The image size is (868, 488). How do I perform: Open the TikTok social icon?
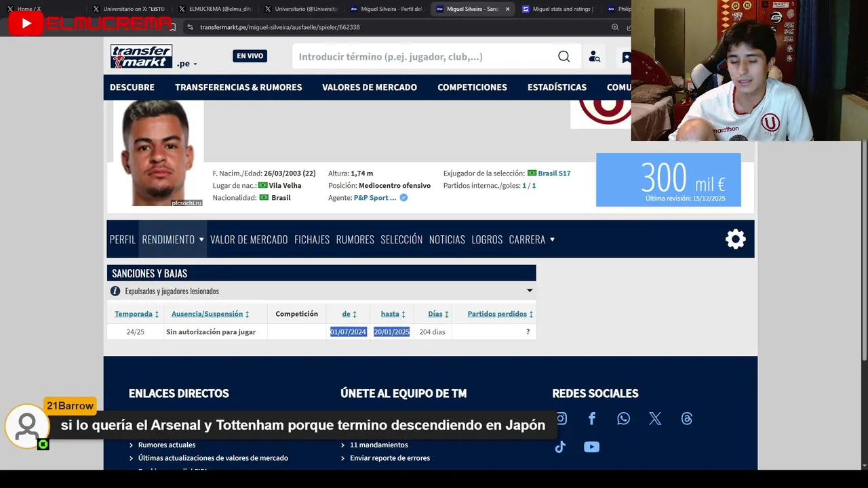(x=560, y=447)
